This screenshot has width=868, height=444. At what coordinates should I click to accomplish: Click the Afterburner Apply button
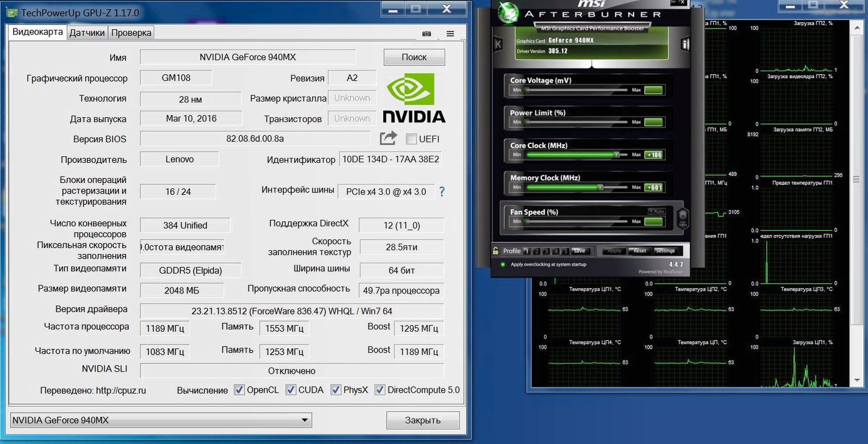click(x=614, y=251)
